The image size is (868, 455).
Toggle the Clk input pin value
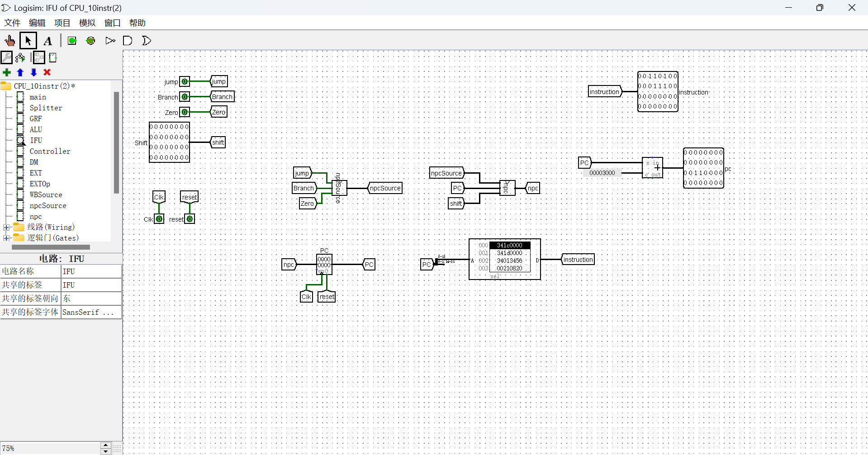(x=159, y=219)
